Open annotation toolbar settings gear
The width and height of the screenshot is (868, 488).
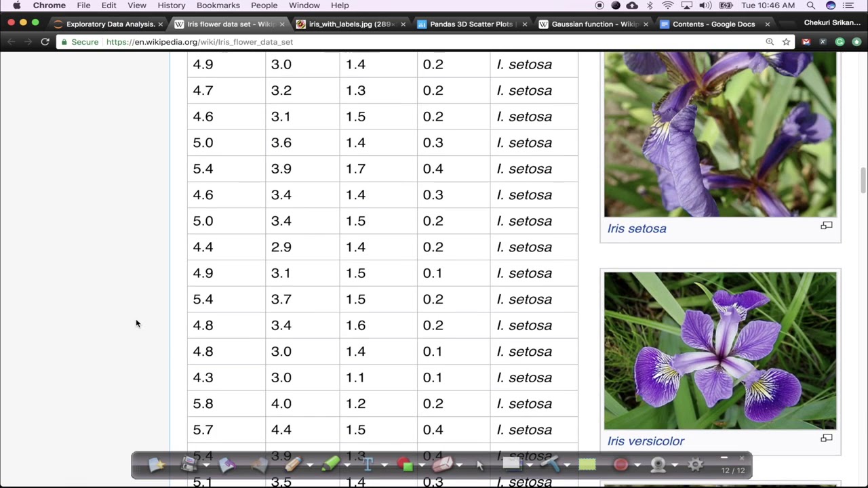pos(695,465)
